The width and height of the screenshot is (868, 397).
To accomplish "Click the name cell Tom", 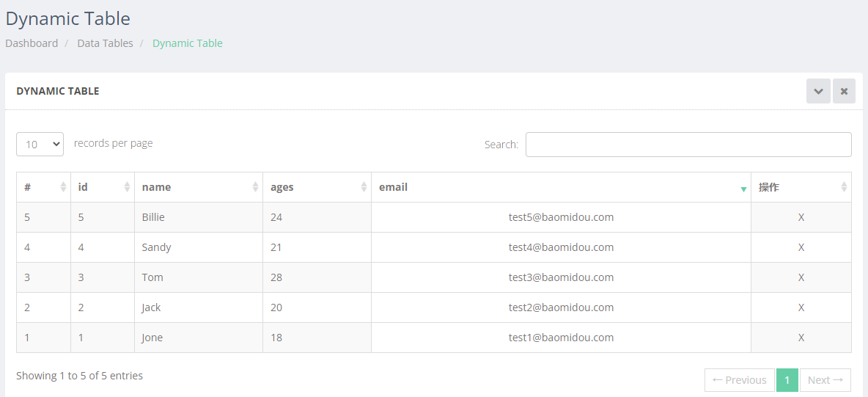I will [199, 277].
